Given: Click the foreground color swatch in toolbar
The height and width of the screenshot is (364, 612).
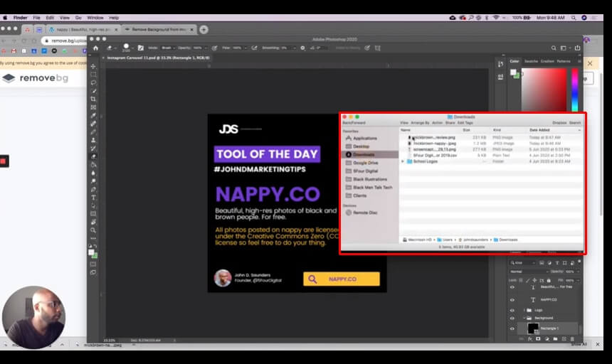Looking at the screenshot, I should tap(91, 252).
